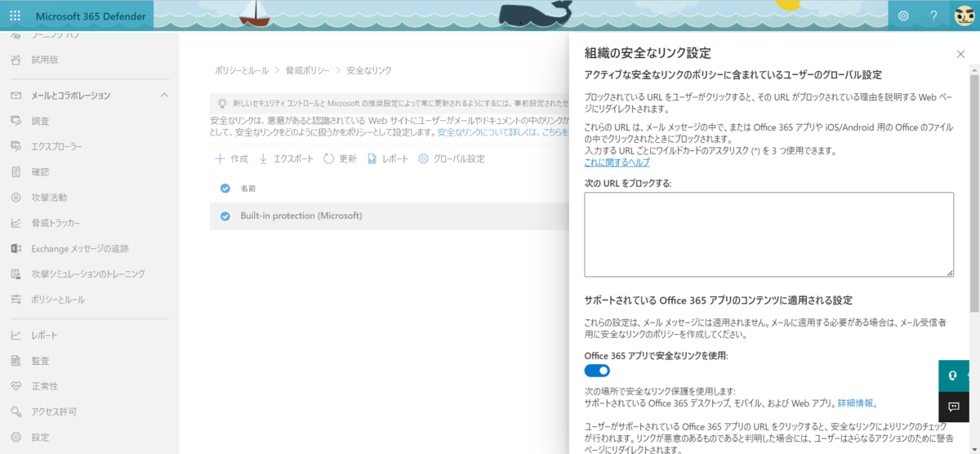Toggle select-all checkbox beside 名前

click(225, 188)
